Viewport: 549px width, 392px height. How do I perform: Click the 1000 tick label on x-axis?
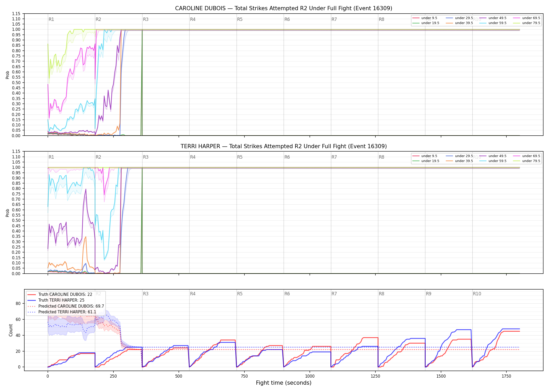point(310,376)
